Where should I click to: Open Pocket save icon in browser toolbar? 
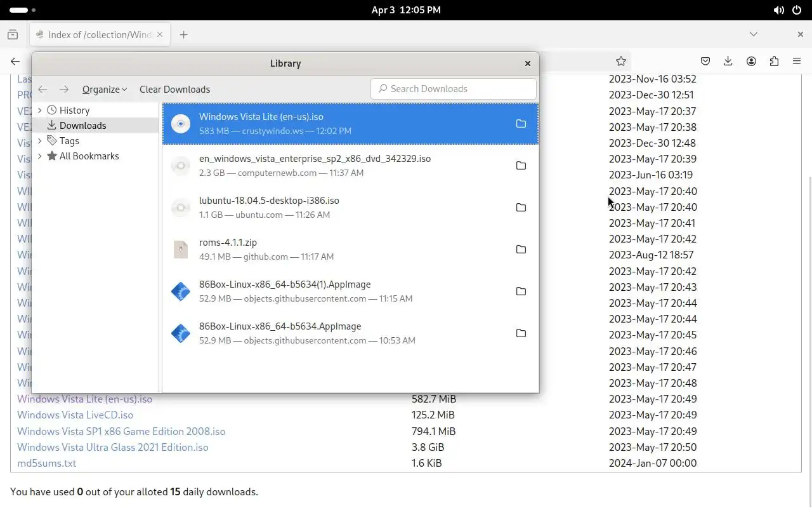(x=705, y=61)
